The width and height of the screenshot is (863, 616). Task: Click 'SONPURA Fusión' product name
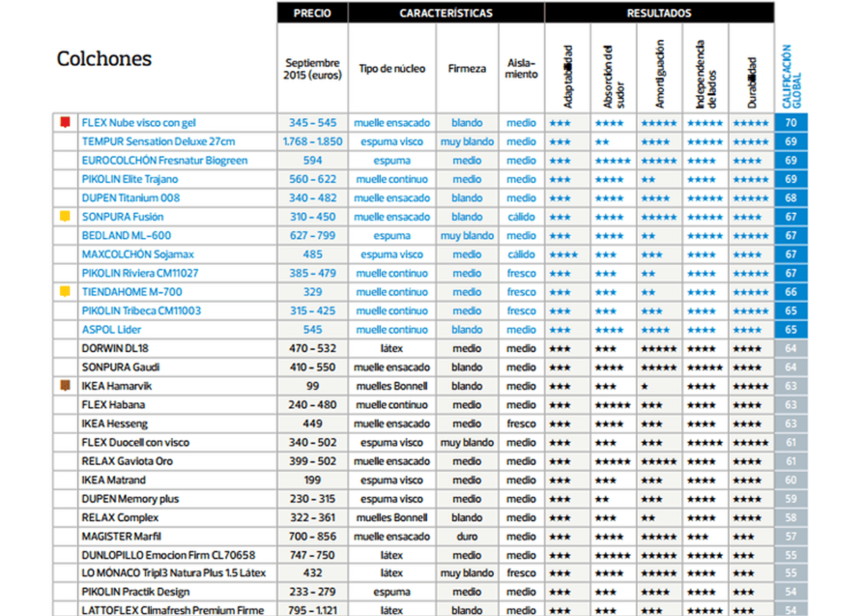click(x=122, y=217)
